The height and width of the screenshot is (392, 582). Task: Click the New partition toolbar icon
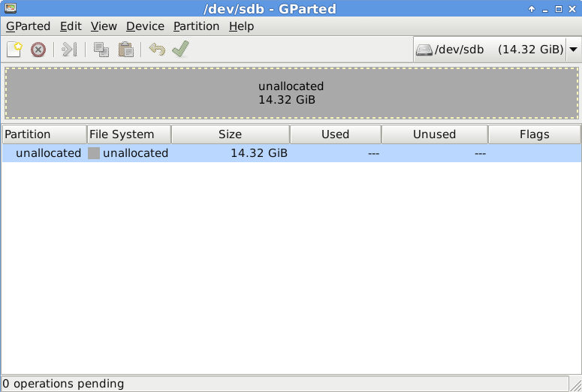14,50
